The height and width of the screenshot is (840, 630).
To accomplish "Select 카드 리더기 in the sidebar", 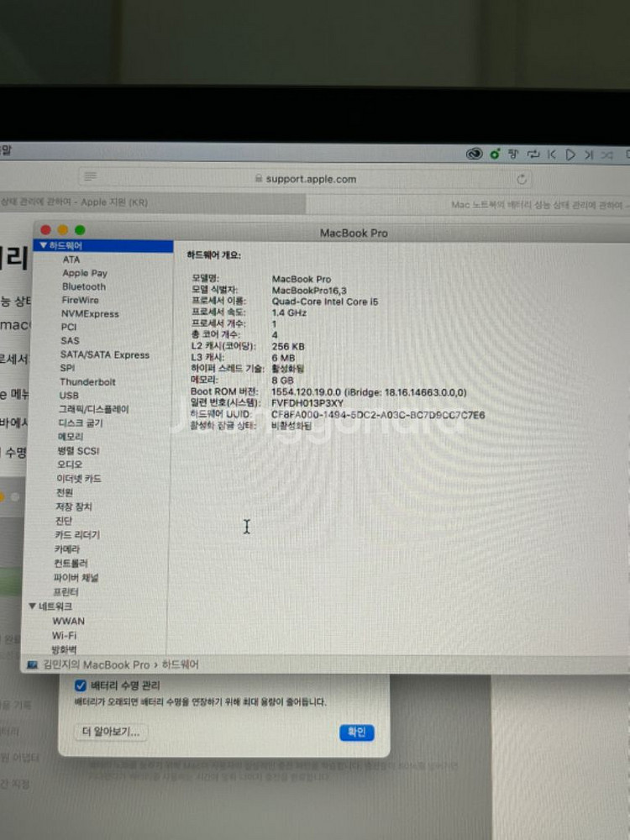I will pyautogui.click(x=77, y=534).
